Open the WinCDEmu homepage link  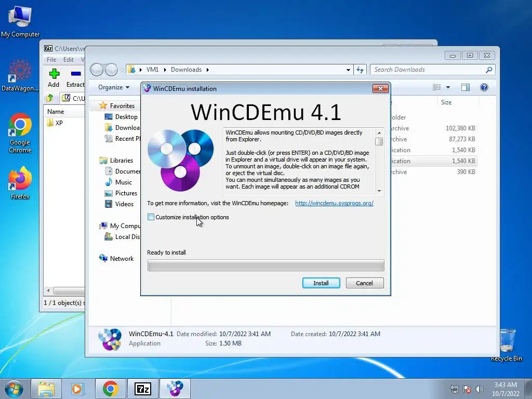point(334,203)
